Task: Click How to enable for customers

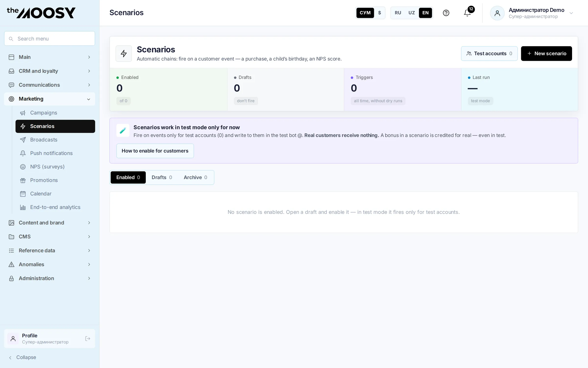Action: pyautogui.click(x=155, y=151)
